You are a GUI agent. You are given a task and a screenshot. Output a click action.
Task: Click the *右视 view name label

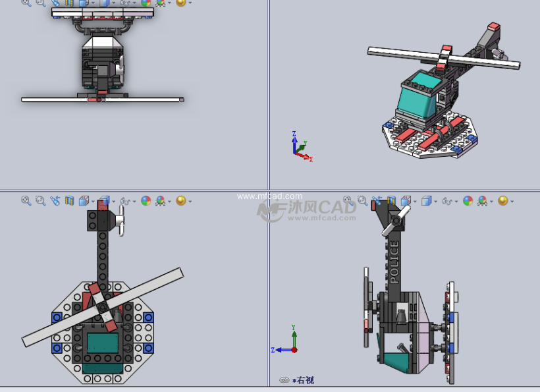click(x=303, y=380)
